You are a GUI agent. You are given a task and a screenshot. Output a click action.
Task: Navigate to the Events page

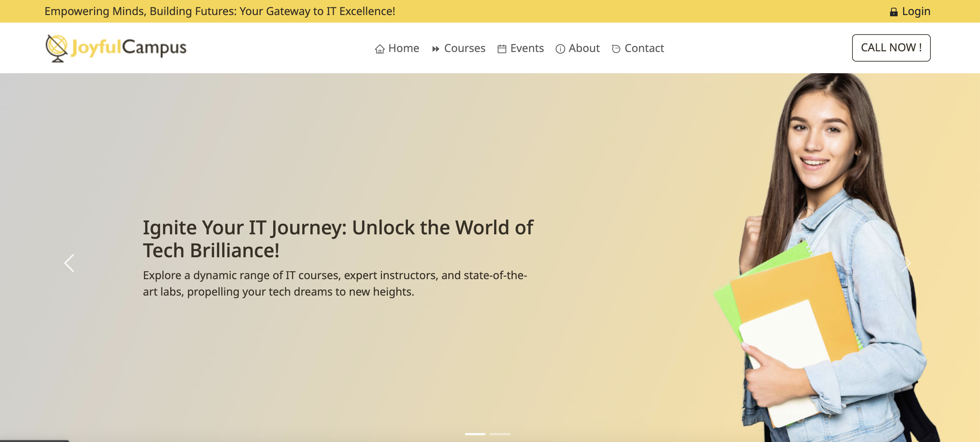[527, 48]
